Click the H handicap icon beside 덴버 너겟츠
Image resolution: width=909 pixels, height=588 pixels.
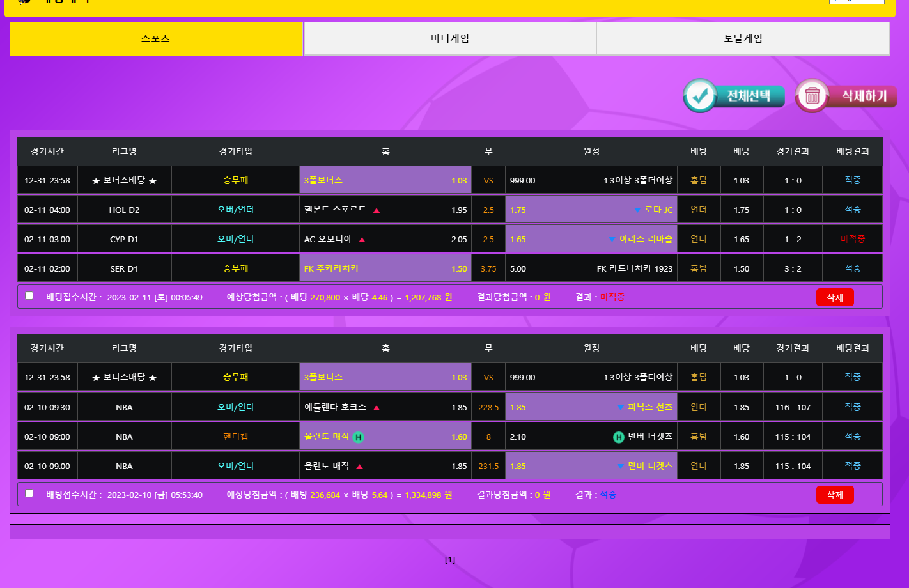618,437
